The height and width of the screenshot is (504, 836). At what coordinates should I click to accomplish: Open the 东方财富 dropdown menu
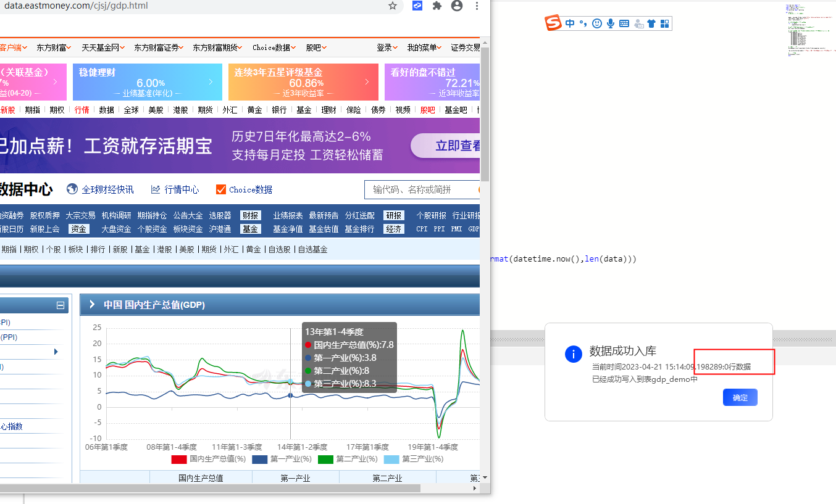point(54,48)
